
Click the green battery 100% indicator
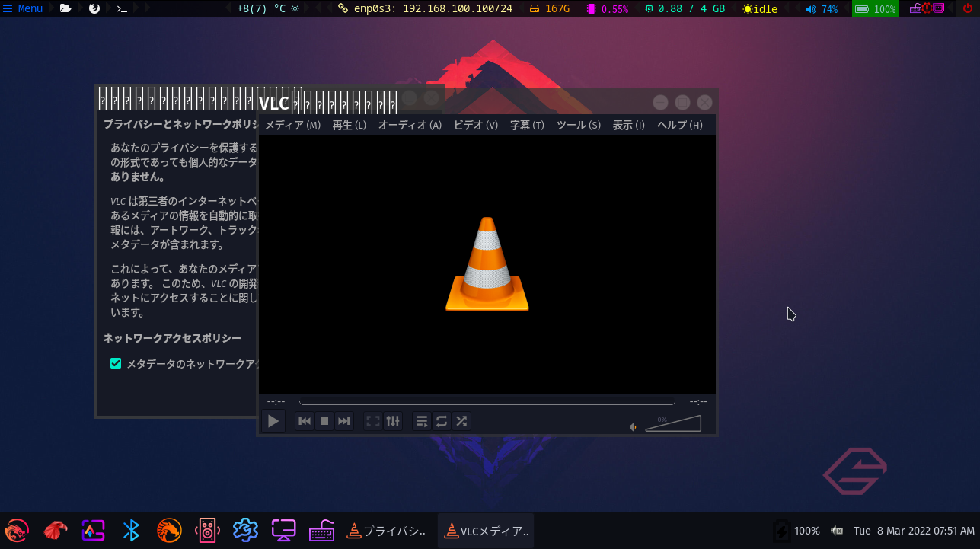click(875, 8)
